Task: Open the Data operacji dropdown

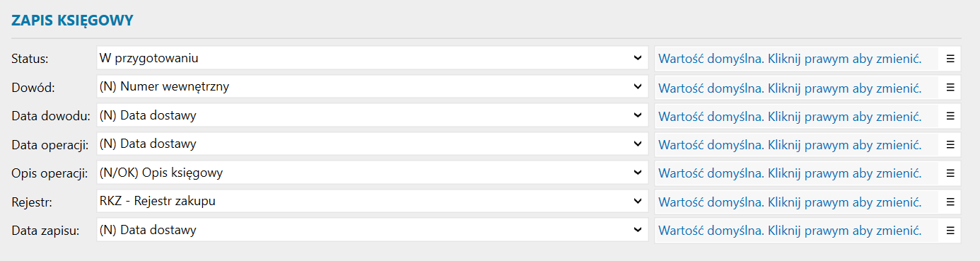Action: 372,144
